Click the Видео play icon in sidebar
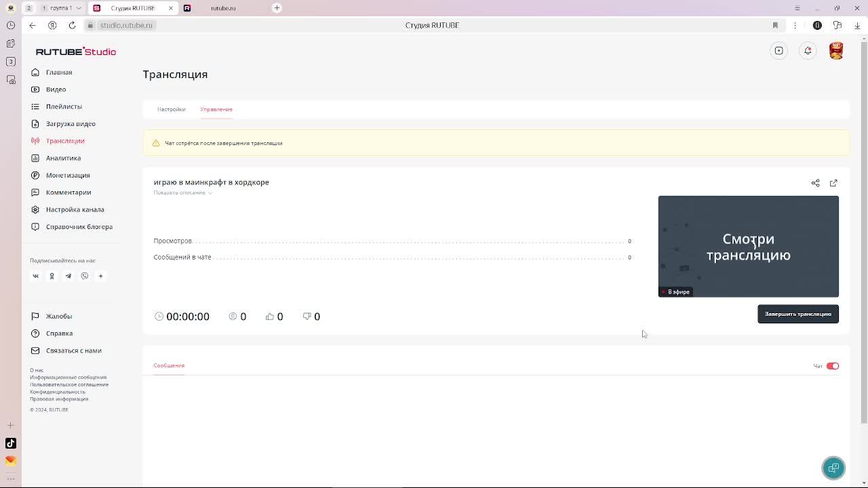This screenshot has width=868, height=488. pos(35,89)
